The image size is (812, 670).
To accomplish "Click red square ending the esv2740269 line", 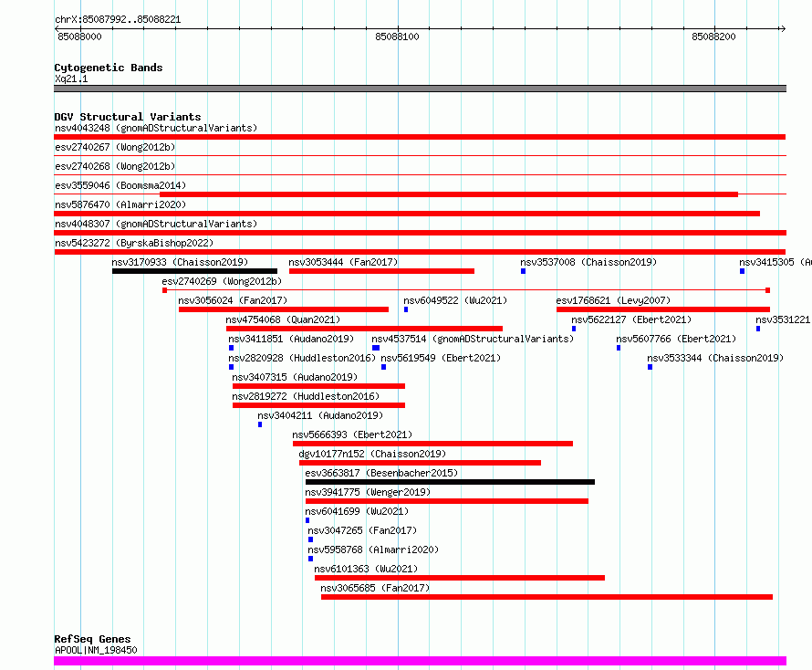I will [x=767, y=290].
